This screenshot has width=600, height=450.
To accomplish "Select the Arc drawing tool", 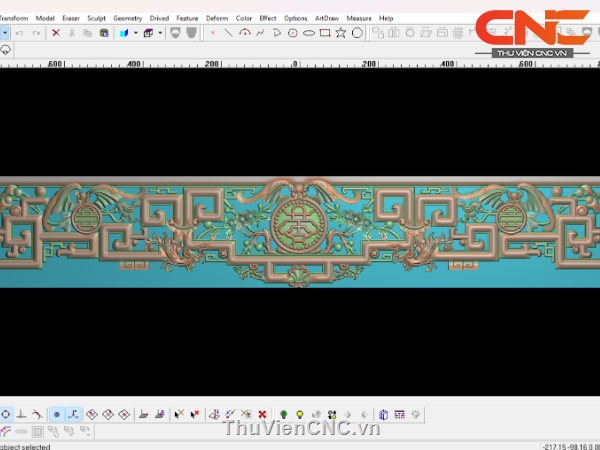I will 244,33.
